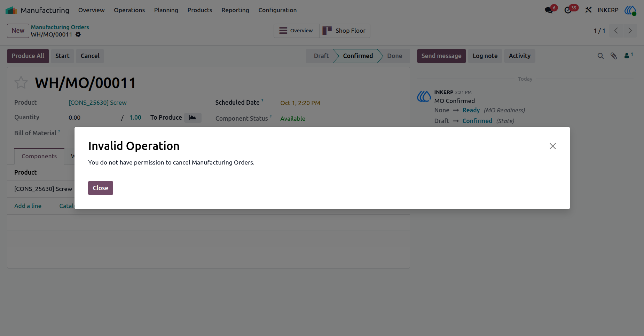Click the Cancel button

click(90, 56)
